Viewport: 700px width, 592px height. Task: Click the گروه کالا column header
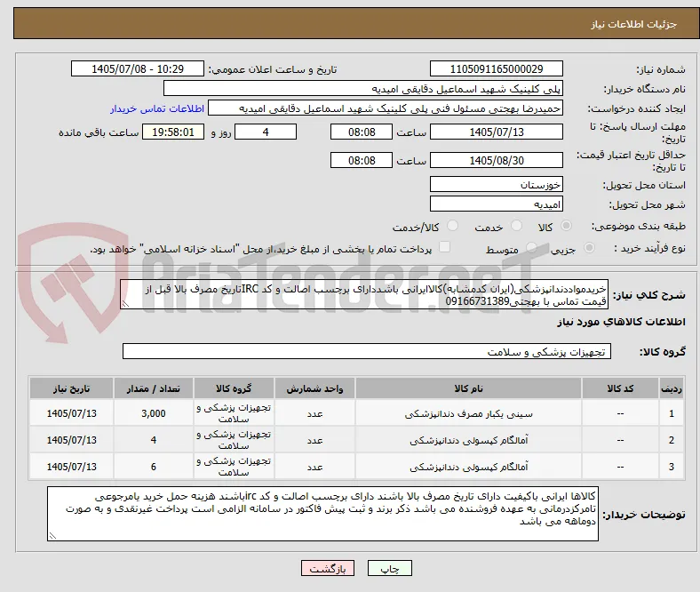point(234,388)
